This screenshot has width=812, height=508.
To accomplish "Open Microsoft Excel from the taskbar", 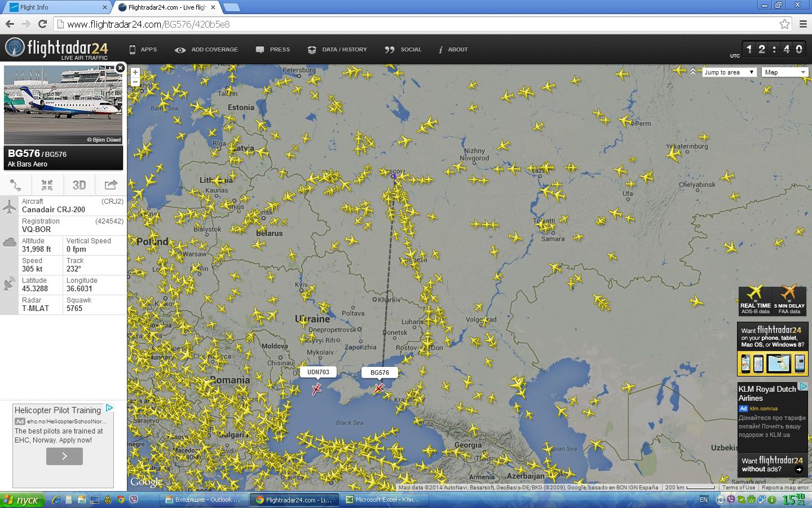I will pyautogui.click(x=383, y=500).
